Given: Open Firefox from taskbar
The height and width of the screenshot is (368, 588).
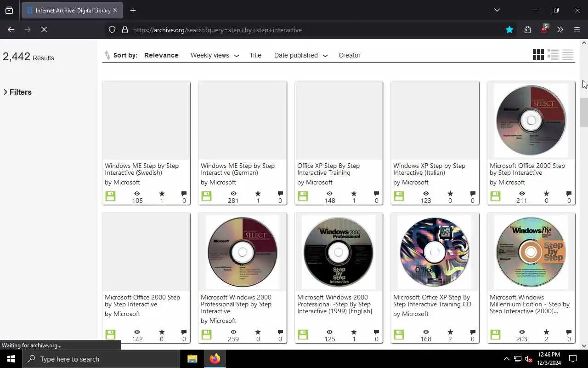Looking at the screenshot, I should click(x=215, y=359).
